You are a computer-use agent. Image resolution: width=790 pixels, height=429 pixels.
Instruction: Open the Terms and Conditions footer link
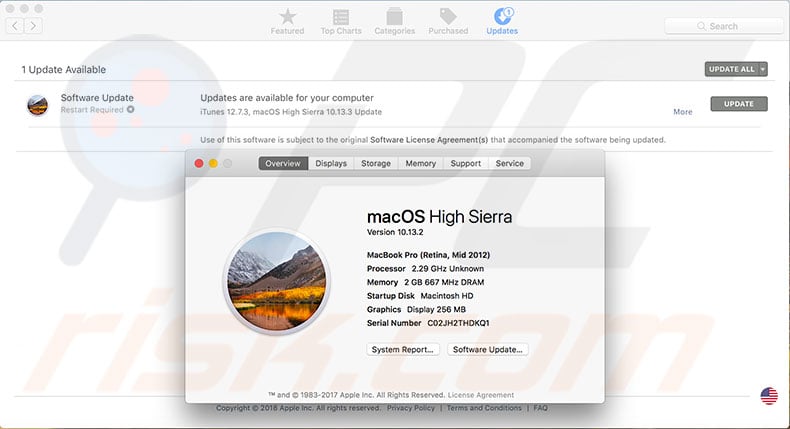(x=484, y=408)
